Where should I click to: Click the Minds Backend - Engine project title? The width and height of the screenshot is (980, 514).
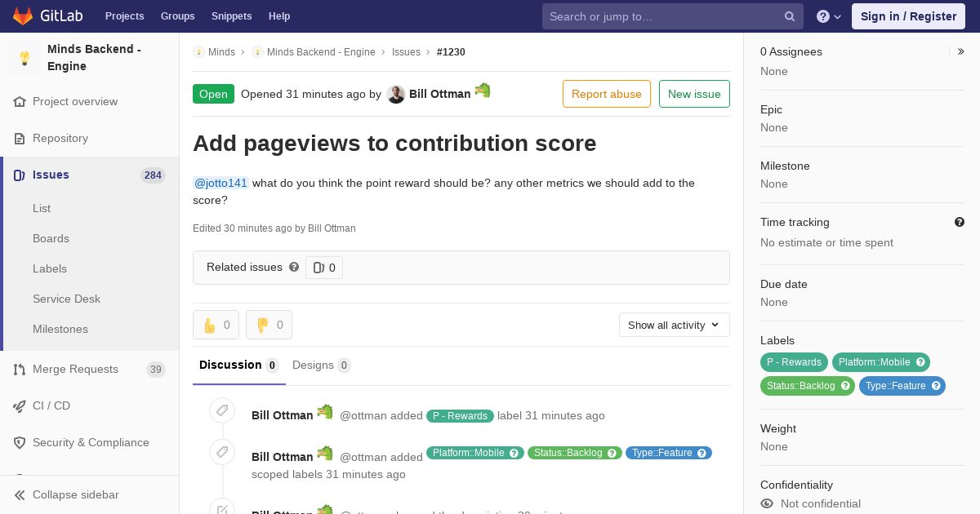94,58
